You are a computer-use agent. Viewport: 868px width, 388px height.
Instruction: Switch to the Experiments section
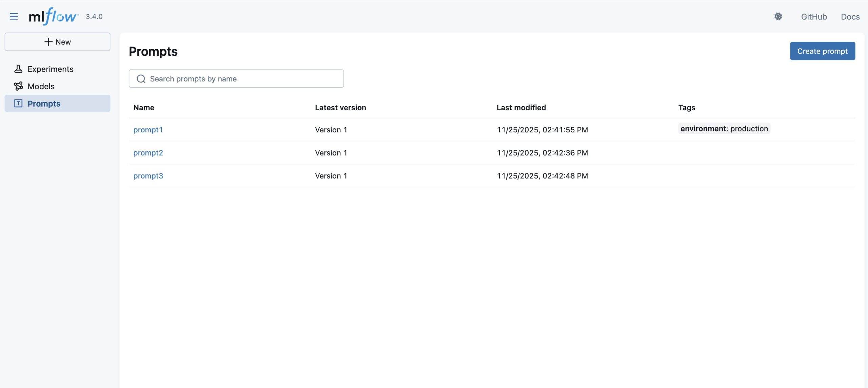[x=51, y=69]
